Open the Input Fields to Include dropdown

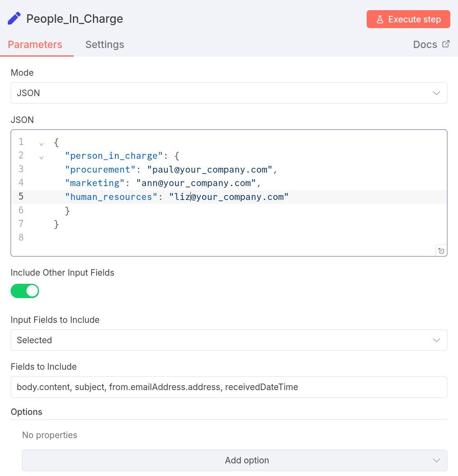pos(229,340)
